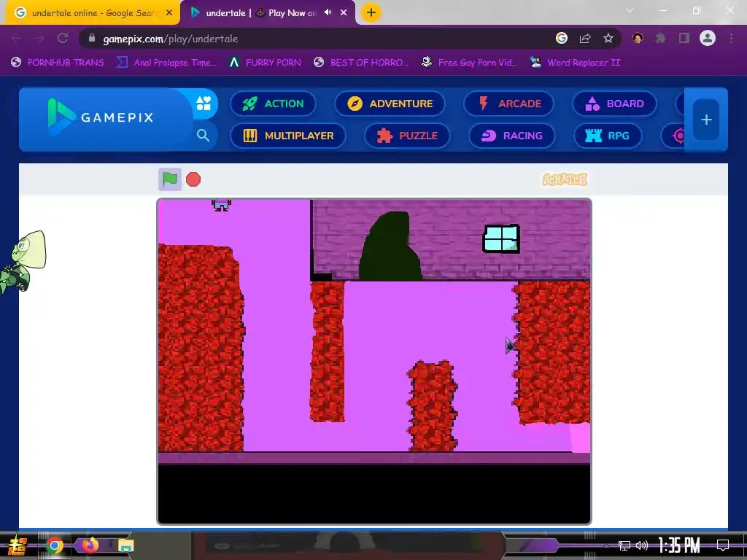The height and width of the screenshot is (560, 747).
Task: Open the Action games category
Action: click(273, 104)
